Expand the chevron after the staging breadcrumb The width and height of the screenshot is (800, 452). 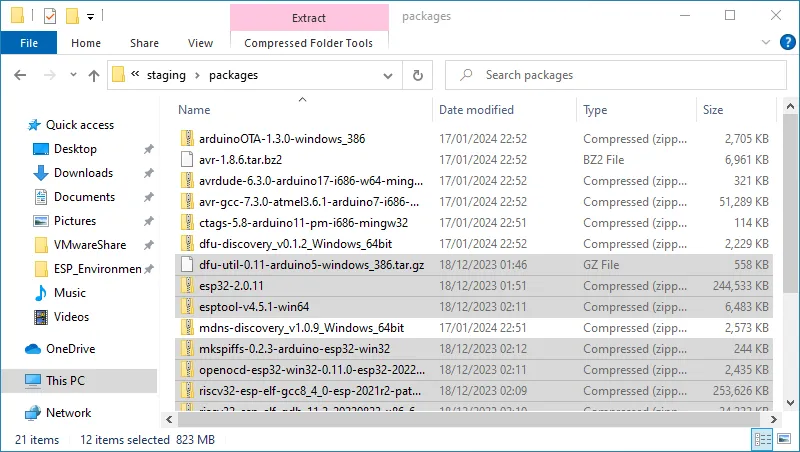(x=197, y=76)
